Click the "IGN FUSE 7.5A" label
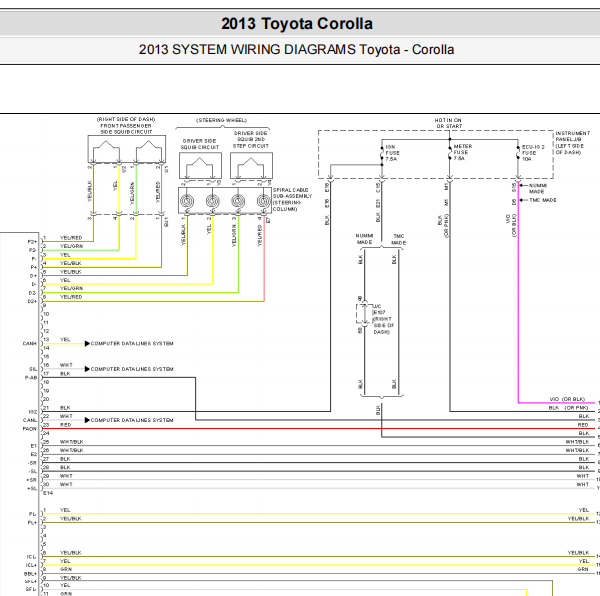 point(392,153)
